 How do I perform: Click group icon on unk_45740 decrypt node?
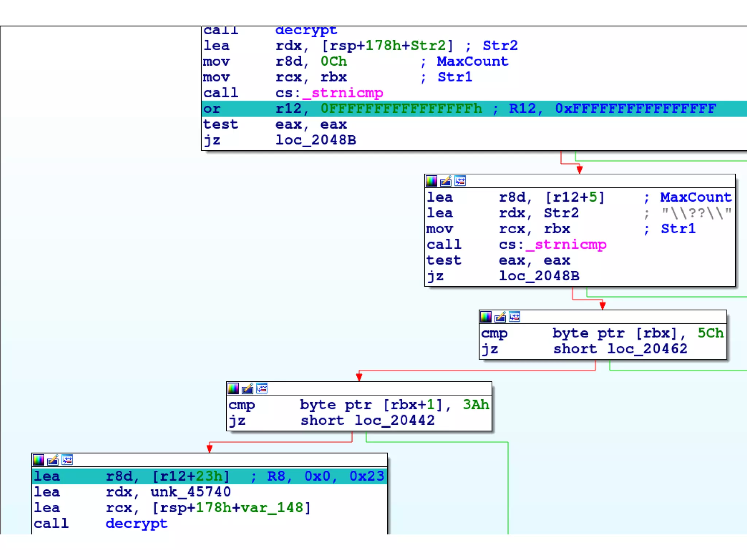click(67, 460)
